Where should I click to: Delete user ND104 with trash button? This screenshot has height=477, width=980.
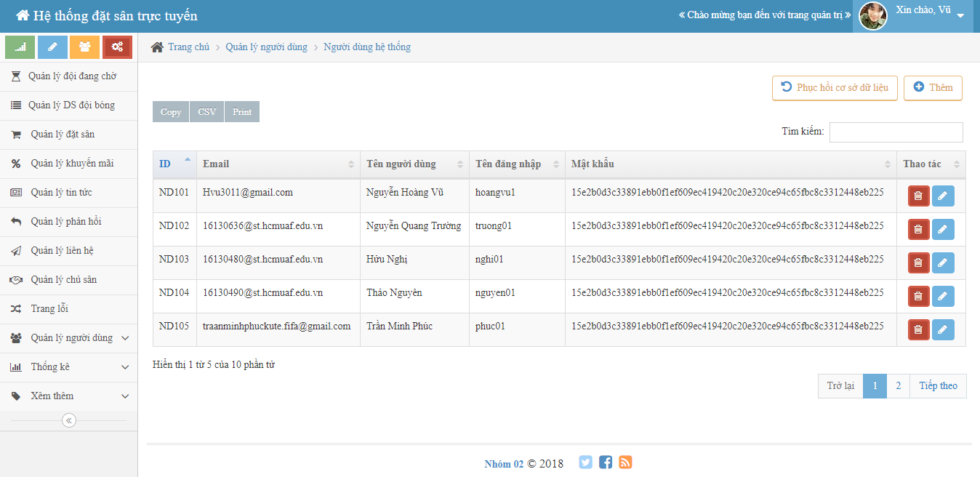(x=918, y=296)
